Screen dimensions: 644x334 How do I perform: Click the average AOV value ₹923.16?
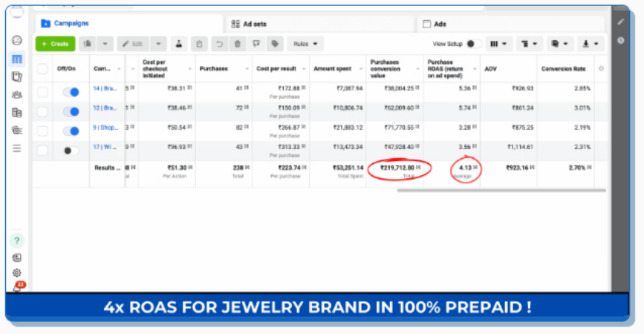pos(519,168)
